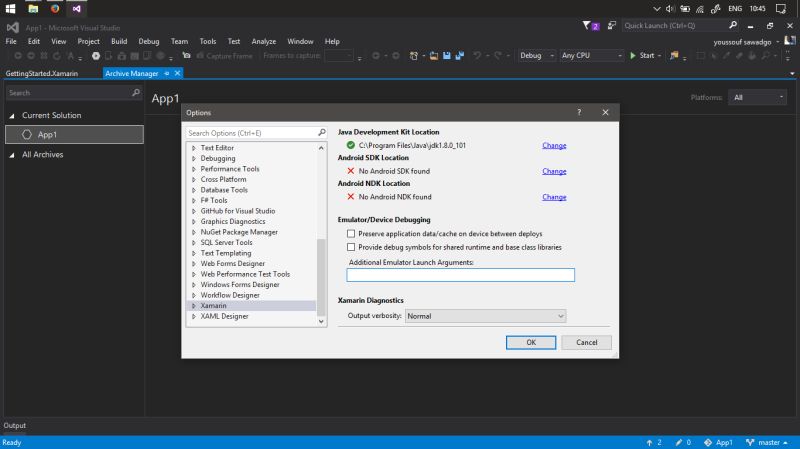Screen dimensions: 800x449
Task: Click Change link for Android NDK Location
Action: 554,197
